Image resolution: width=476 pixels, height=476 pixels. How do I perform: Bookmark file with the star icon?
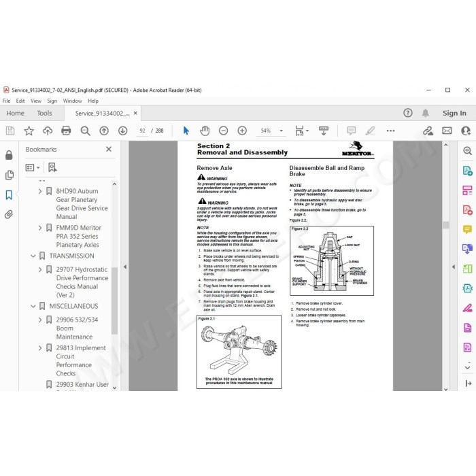[x=29, y=131]
